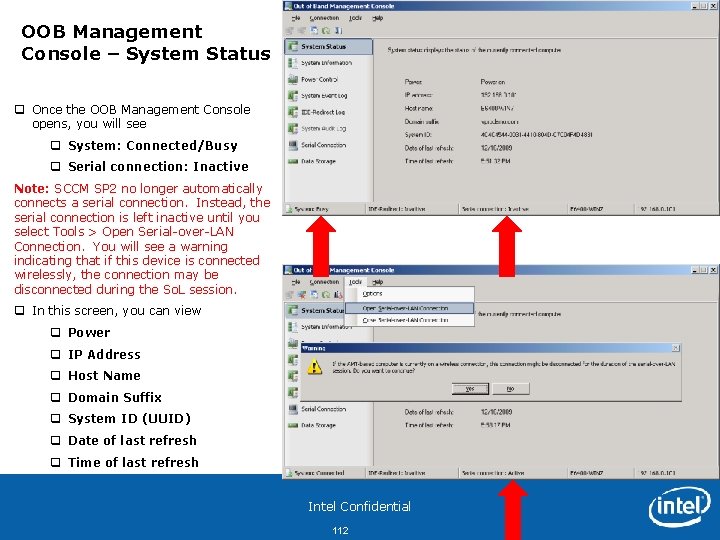Select Power Control label in upper console sidebar
Screen dimensions: 720x540
pyautogui.click(x=320, y=79)
